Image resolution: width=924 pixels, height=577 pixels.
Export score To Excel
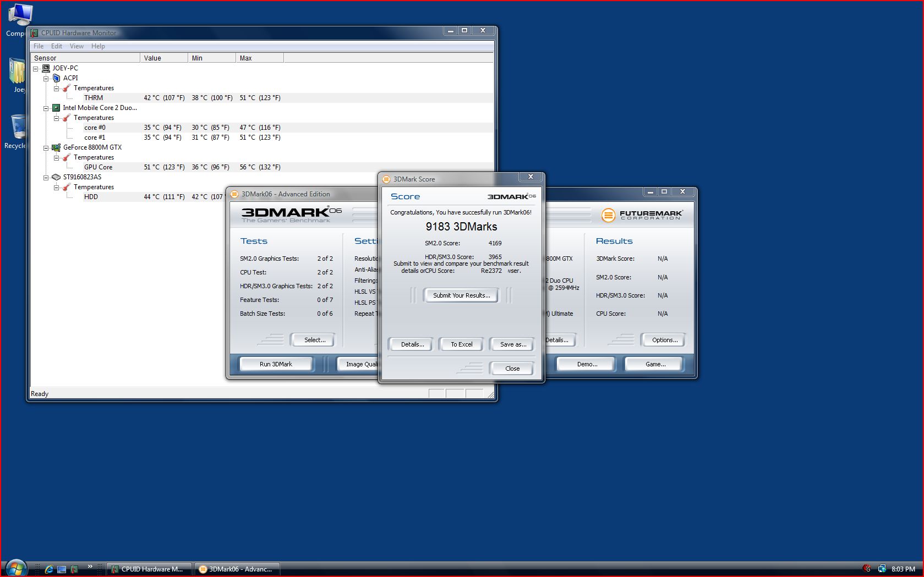[461, 344]
